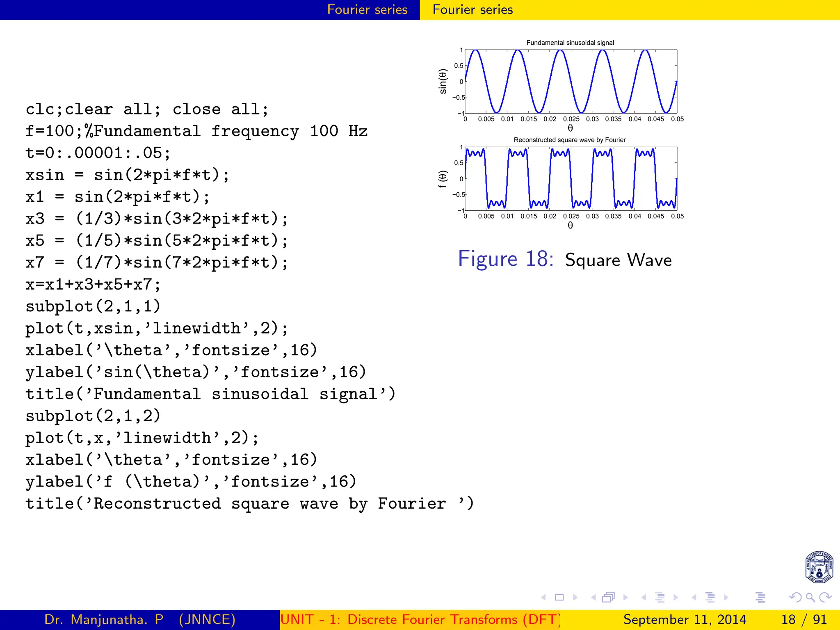
Task: Click UNIT - 1: Discrete Fourier Transforms footer title
Action: 420,619
